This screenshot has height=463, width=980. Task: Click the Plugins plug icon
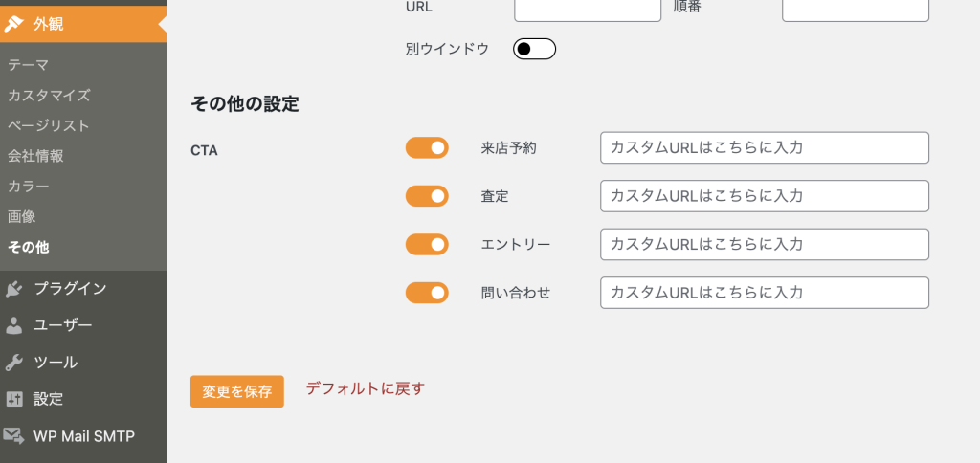(x=14, y=289)
